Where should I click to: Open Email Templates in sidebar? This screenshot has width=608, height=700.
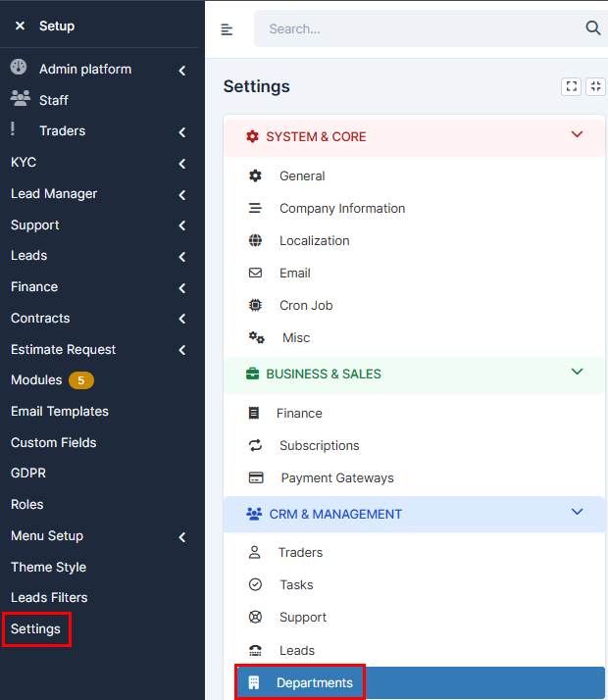click(x=60, y=411)
